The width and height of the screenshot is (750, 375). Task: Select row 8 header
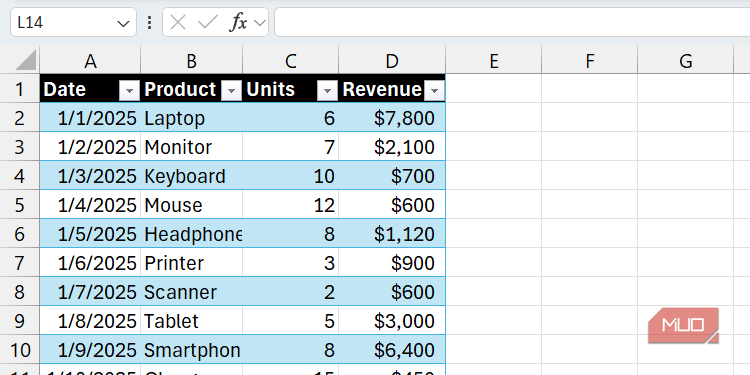click(19, 292)
